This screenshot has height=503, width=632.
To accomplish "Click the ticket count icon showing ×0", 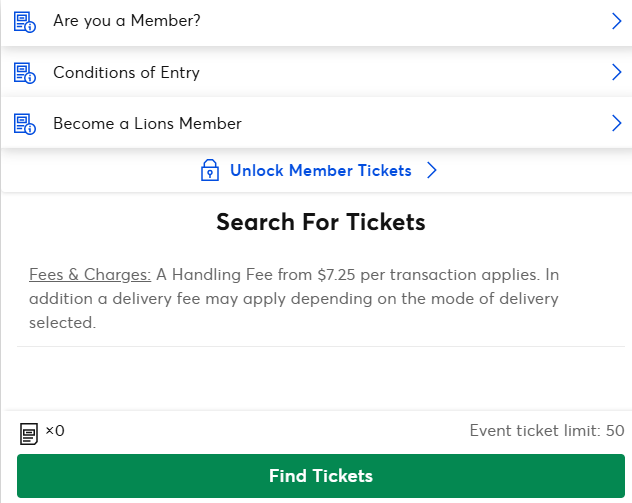I will [30, 434].
